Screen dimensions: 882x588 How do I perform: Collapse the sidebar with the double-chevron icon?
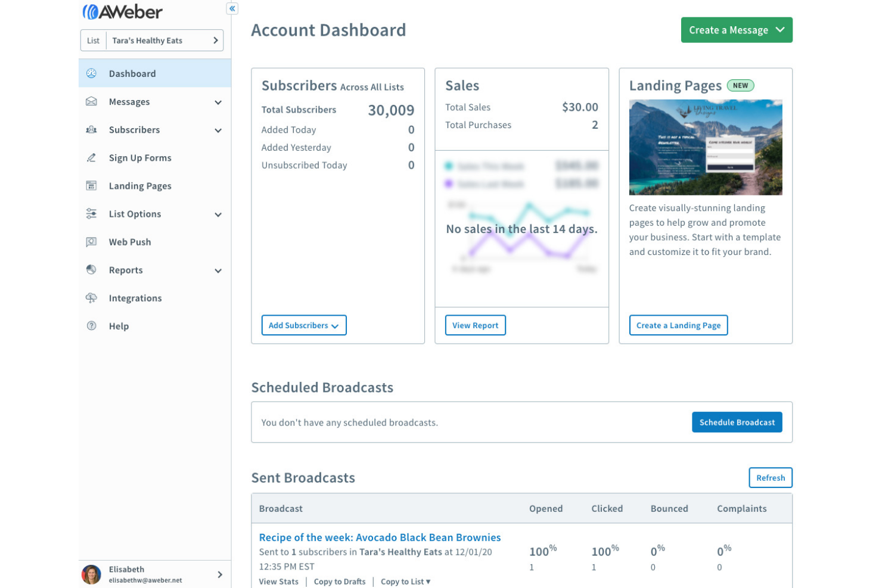(232, 8)
